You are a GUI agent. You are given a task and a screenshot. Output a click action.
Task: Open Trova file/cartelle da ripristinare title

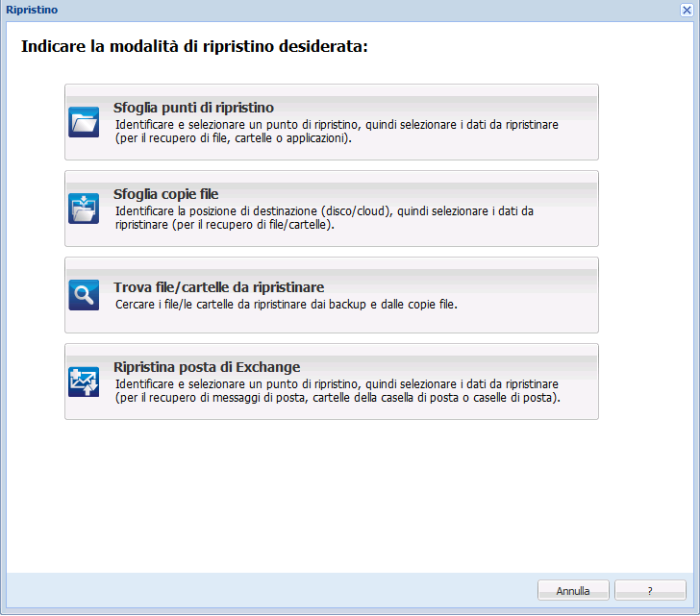(x=219, y=287)
